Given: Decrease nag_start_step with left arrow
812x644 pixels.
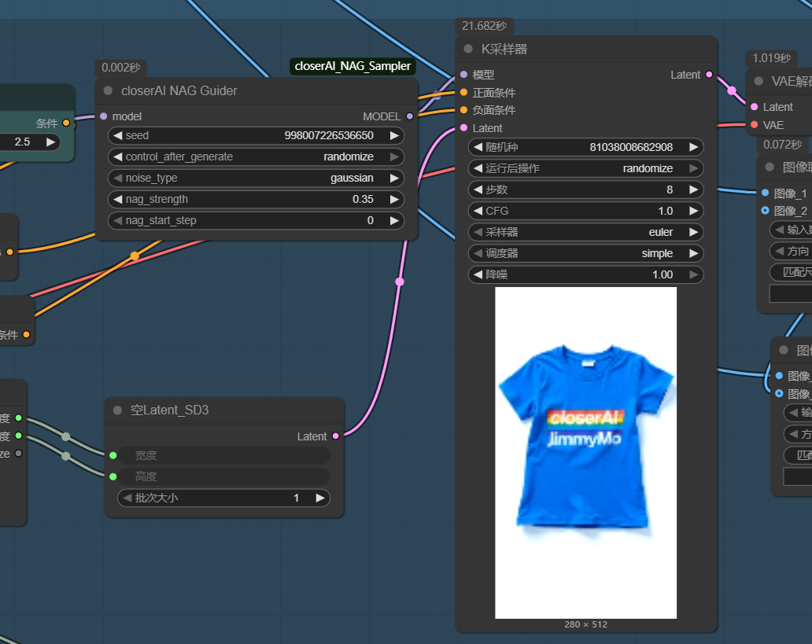Looking at the screenshot, I should pos(117,220).
